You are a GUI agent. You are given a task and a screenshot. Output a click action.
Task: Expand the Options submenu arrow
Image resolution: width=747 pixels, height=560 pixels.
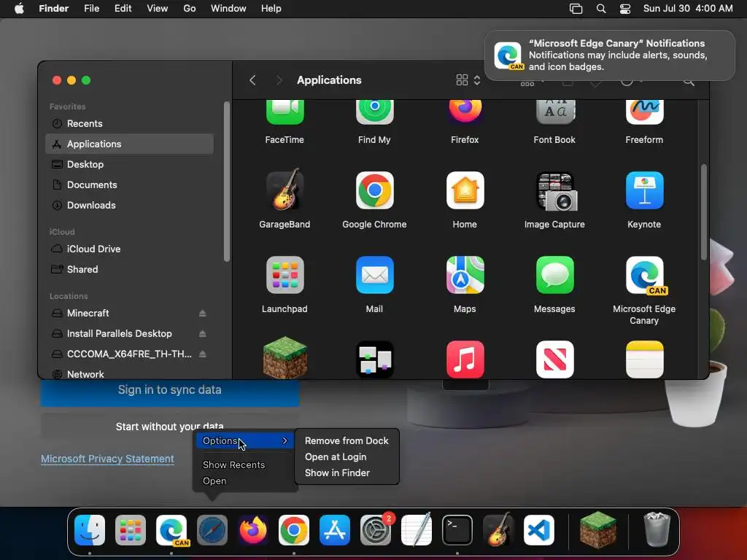[285, 441]
